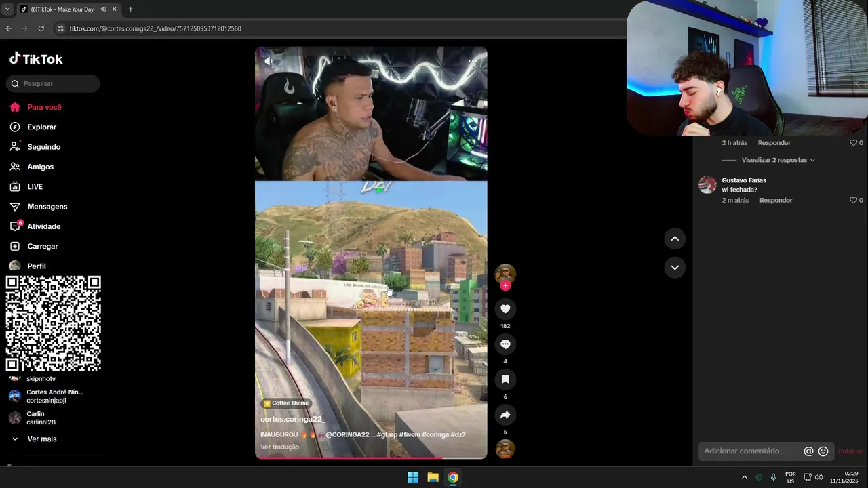868x488 pixels.
Task: Show hidden system tray icons
Action: tap(744, 477)
